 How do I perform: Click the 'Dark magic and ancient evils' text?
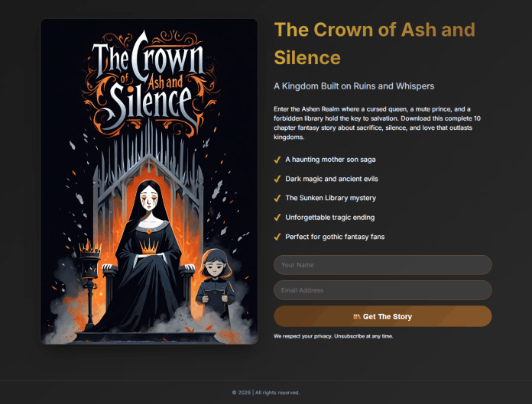point(332,179)
